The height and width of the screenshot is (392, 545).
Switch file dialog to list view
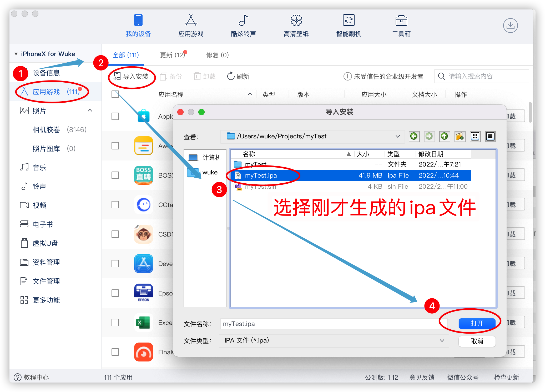[490, 136]
